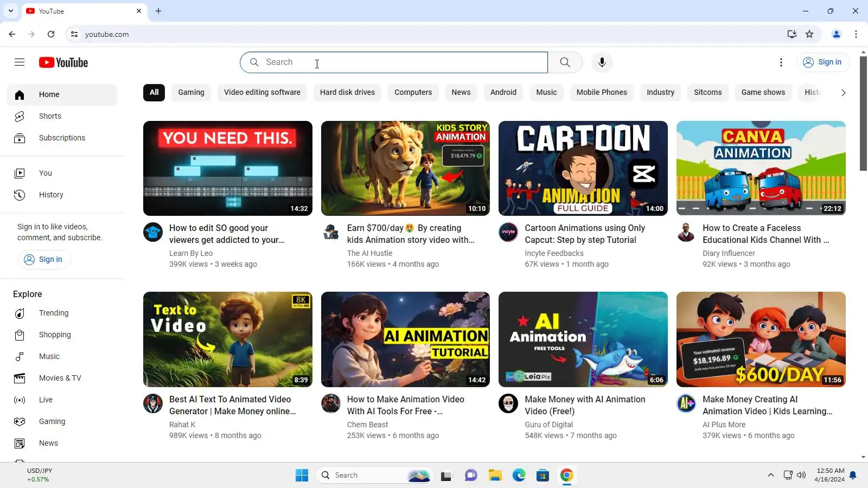Open Subscriptions in the sidebar
The height and width of the screenshot is (488, 868).
point(62,138)
